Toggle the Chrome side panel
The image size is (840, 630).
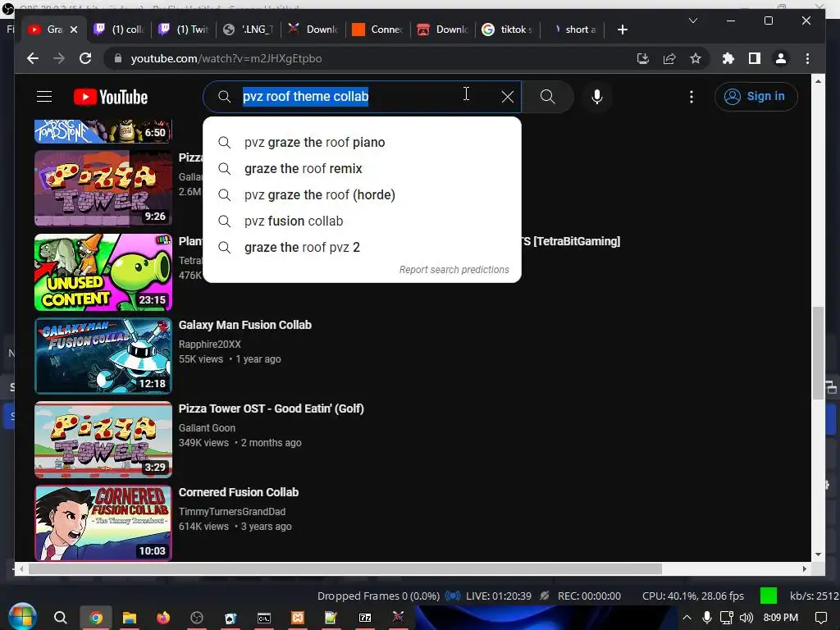pos(755,58)
